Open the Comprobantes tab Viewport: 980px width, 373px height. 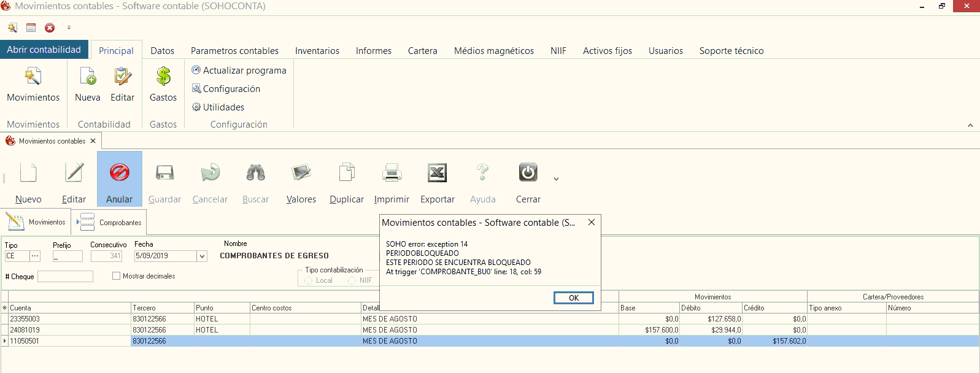110,223
